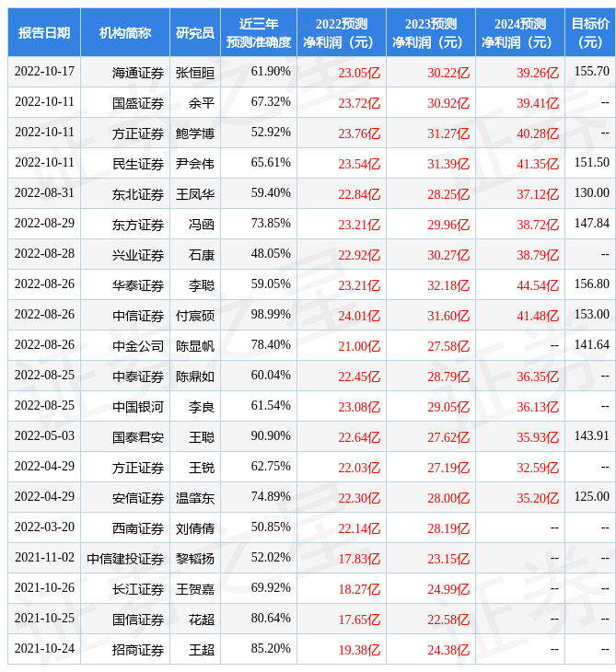Click the 2022预测净利润 column header
The height and width of the screenshot is (672, 616).
[x=342, y=32]
